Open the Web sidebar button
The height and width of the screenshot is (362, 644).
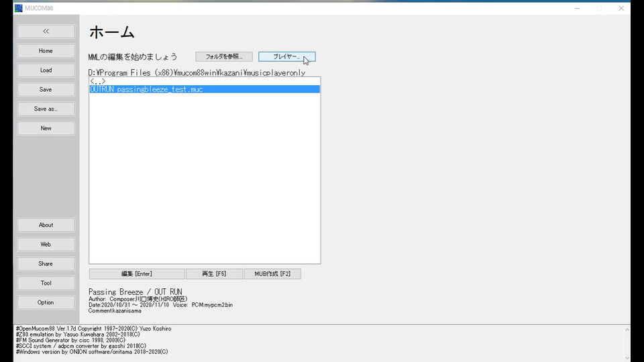[46, 244]
